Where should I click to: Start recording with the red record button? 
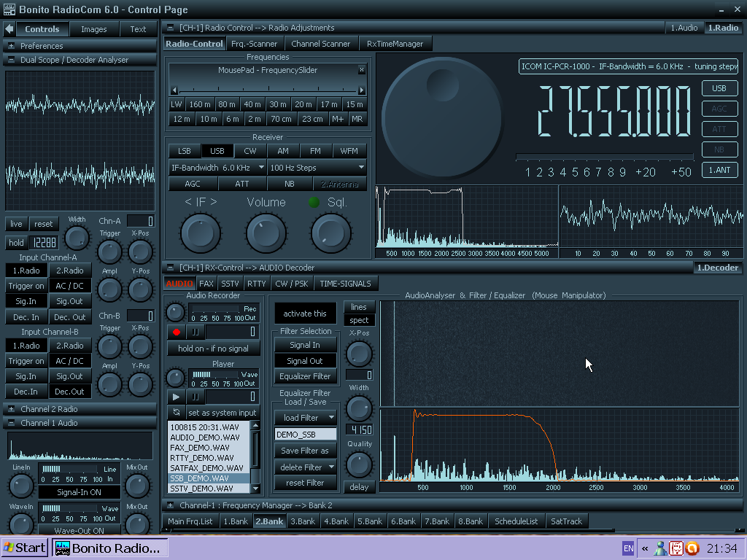(176, 332)
